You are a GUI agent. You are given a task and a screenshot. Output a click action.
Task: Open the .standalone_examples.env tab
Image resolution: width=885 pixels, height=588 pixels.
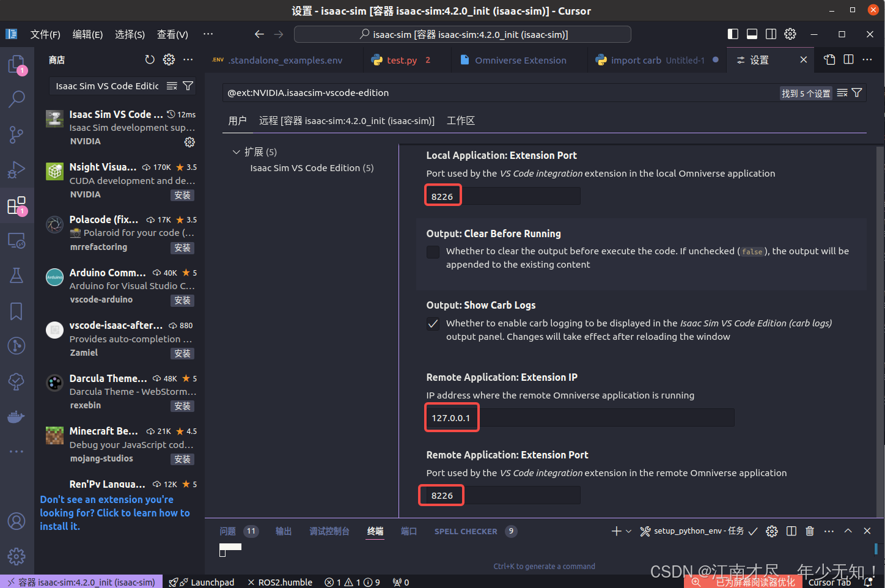coord(284,60)
